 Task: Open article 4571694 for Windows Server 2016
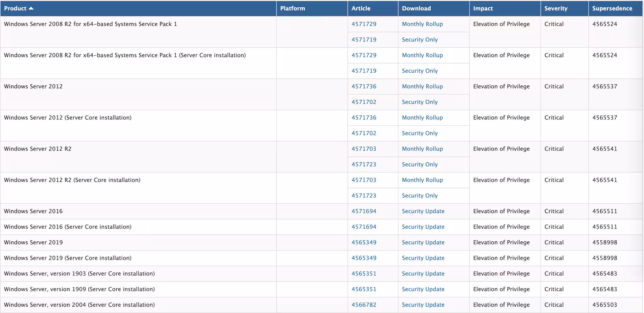point(364,211)
